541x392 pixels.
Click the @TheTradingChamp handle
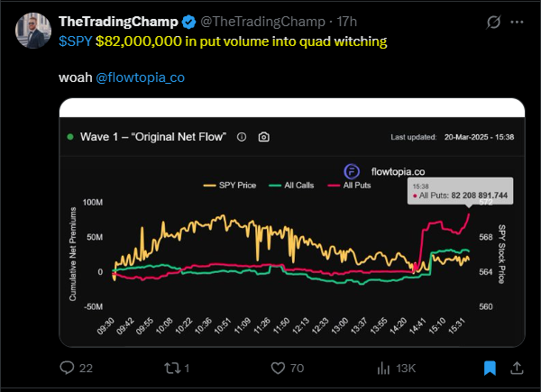pos(262,22)
